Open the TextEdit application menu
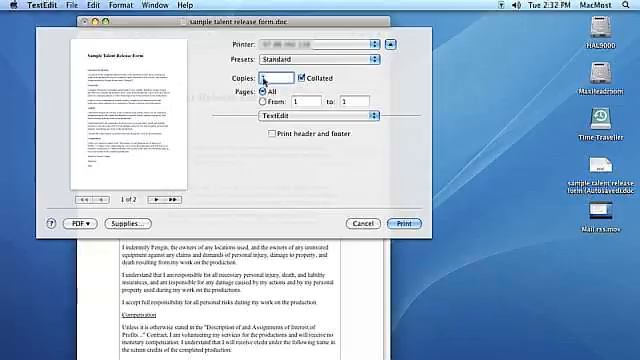 tap(42, 5)
